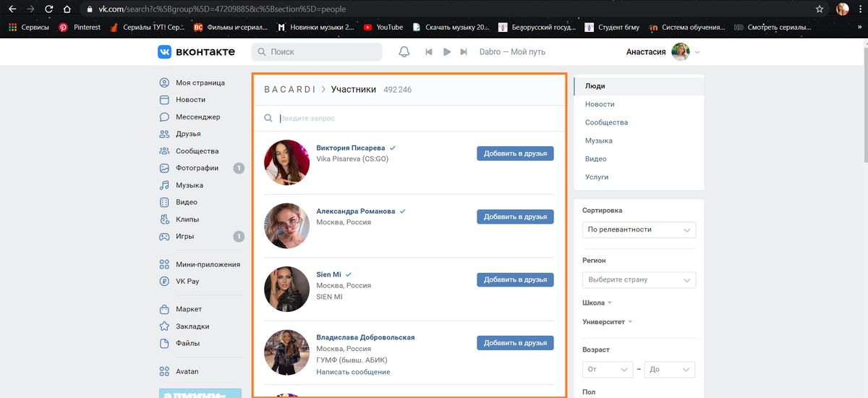Expand the Школа filter

[597, 303]
